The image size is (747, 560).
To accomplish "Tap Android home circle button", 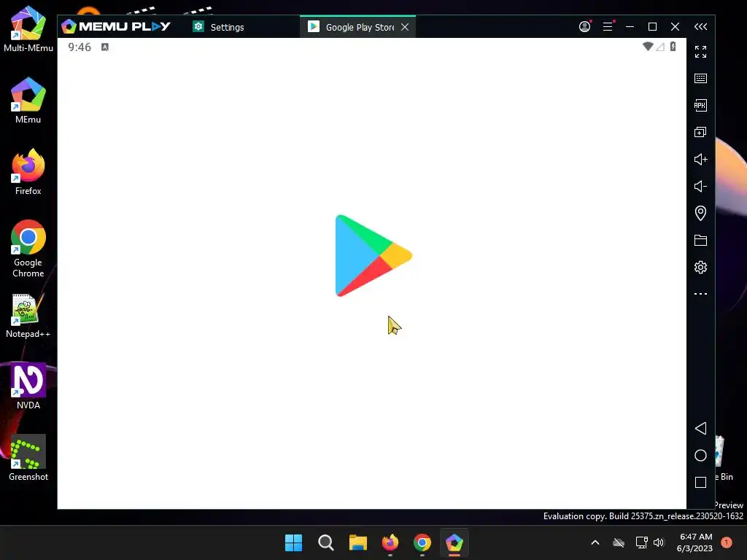I will click(700, 455).
